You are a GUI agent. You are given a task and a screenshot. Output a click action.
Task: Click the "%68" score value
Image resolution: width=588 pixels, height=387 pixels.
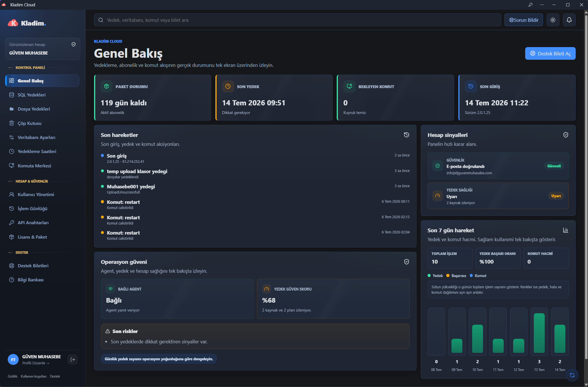269,300
